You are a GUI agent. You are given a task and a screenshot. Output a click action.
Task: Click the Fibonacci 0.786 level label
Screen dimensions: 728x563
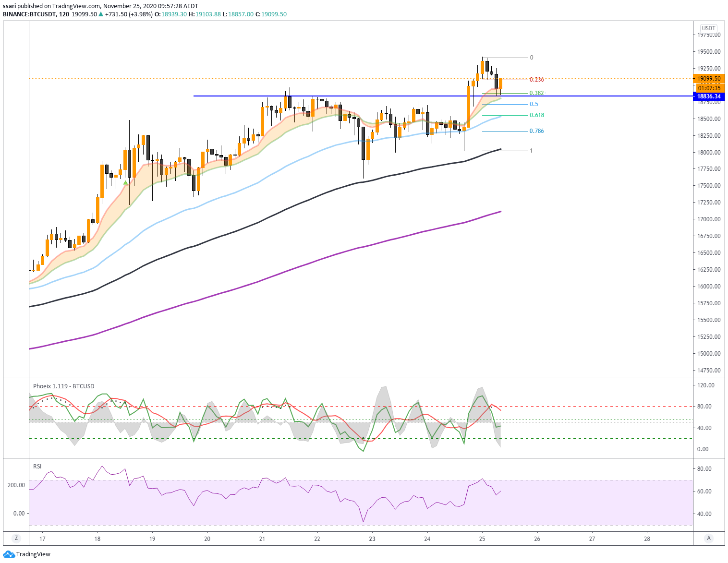(x=537, y=131)
